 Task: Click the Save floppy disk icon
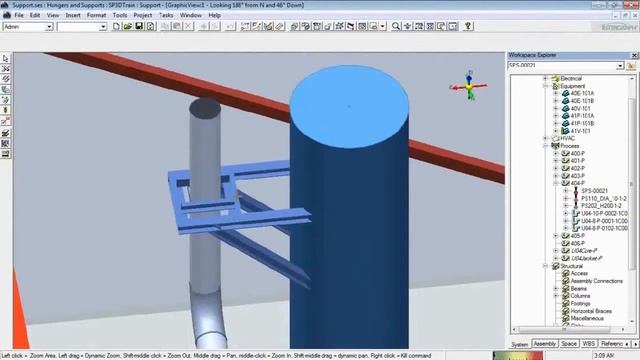tap(139, 27)
